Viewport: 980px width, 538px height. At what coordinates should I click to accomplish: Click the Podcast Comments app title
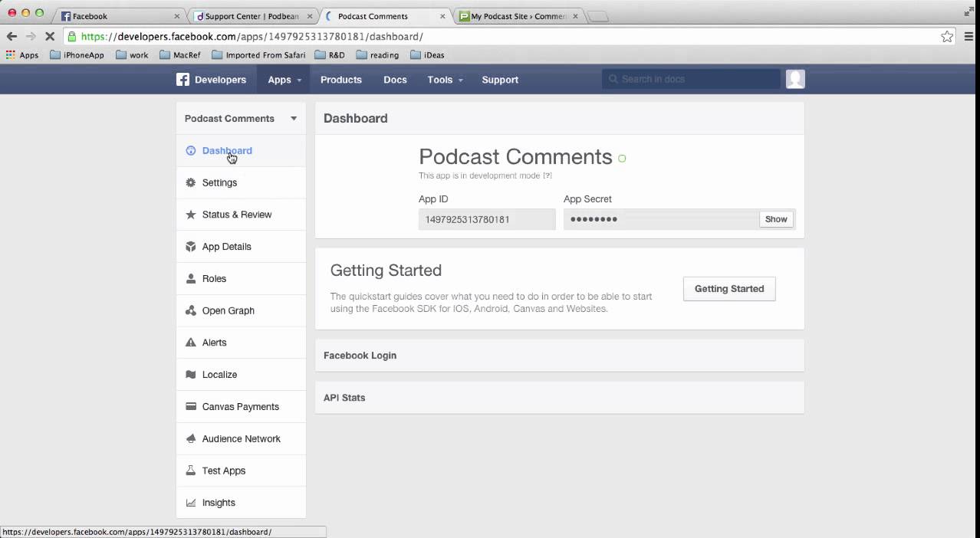[x=515, y=156]
